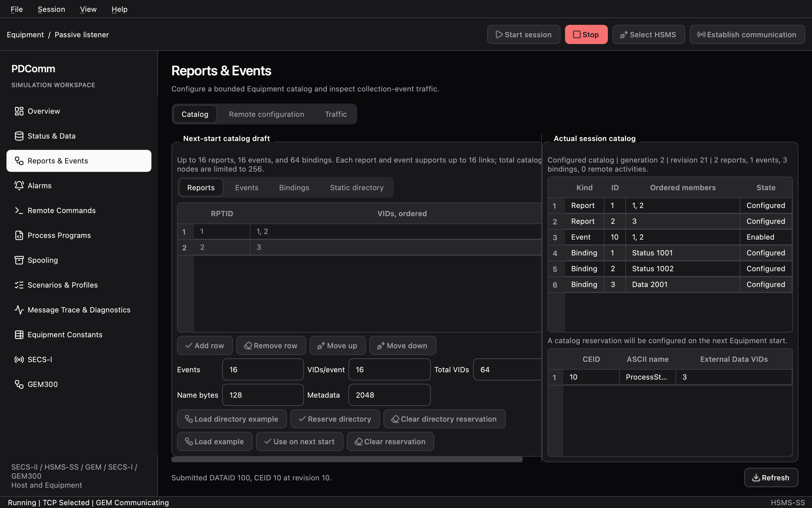Click the Add row button

(205, 346)
